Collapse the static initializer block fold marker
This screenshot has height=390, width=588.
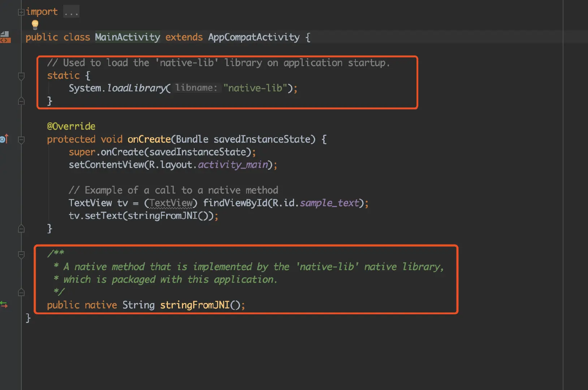pos(21,76)
